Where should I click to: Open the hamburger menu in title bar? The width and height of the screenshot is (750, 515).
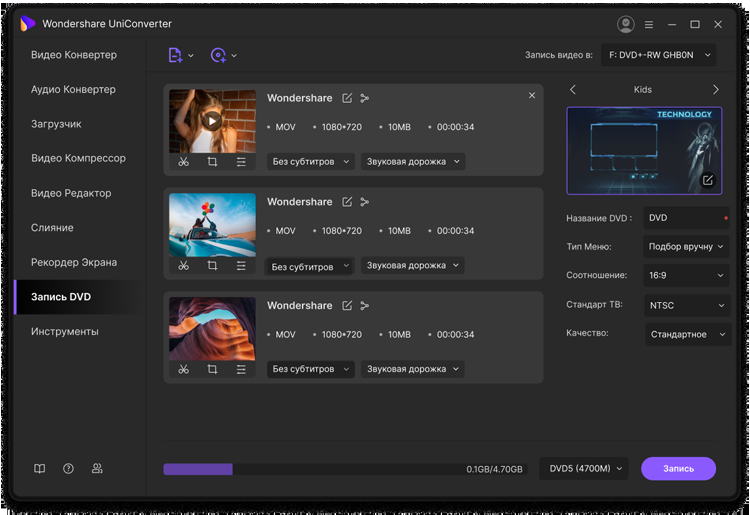(x=649, y=24)
